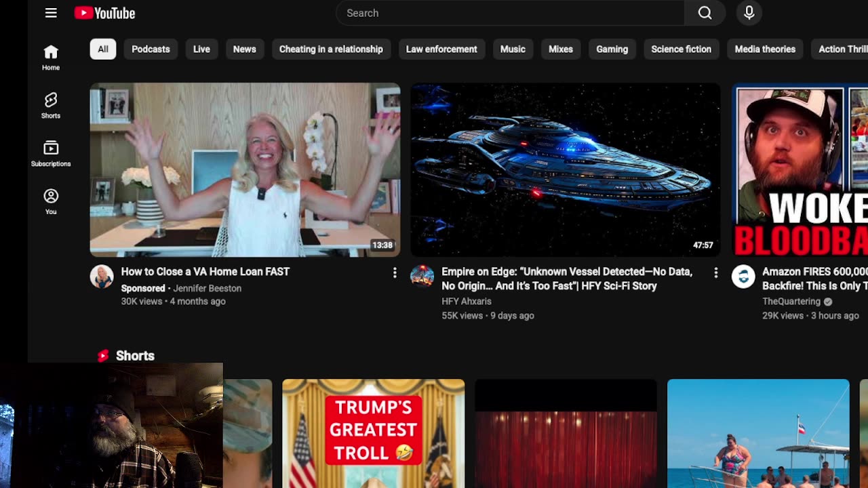Open Trump's Greatest Troll short
868x488 pixels.
click(374, 433)
